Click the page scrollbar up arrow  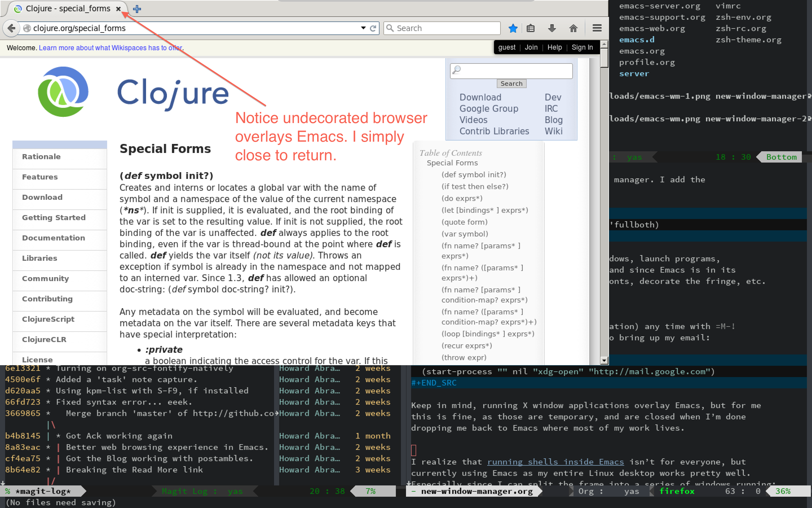point(604,44)
